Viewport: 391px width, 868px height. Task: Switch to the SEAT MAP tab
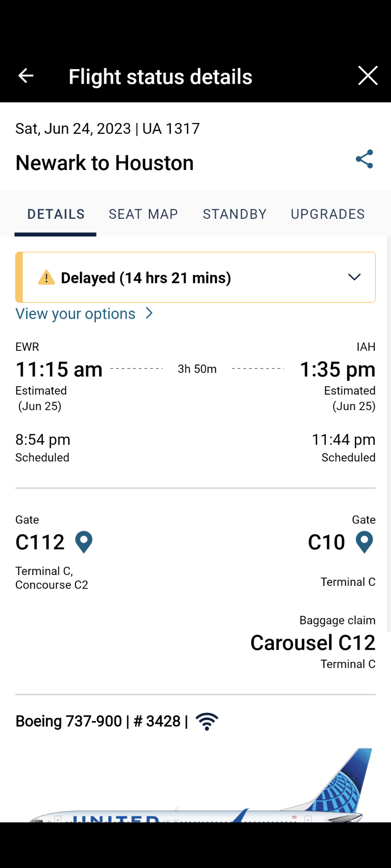pos(143,214)
